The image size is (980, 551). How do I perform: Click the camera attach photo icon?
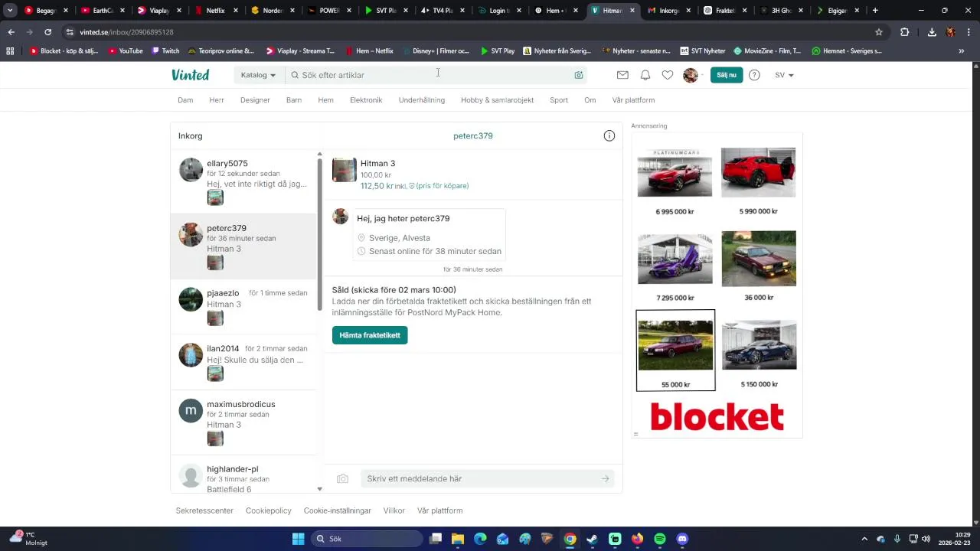click(x=343, y=478)
